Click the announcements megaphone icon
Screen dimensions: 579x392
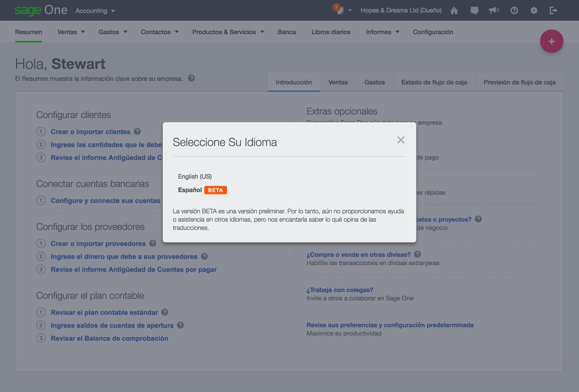coord(494,10)
